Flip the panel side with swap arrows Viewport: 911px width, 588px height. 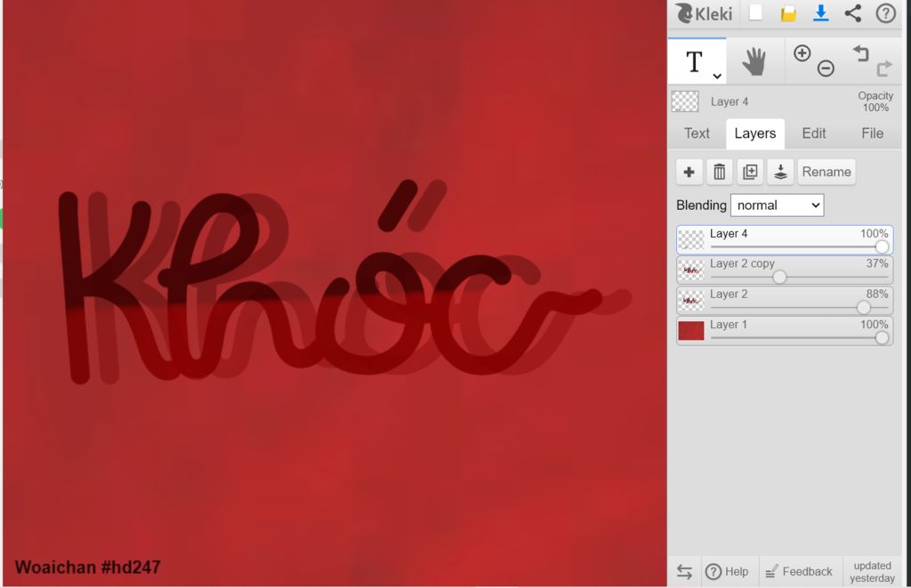coord(684,572)
